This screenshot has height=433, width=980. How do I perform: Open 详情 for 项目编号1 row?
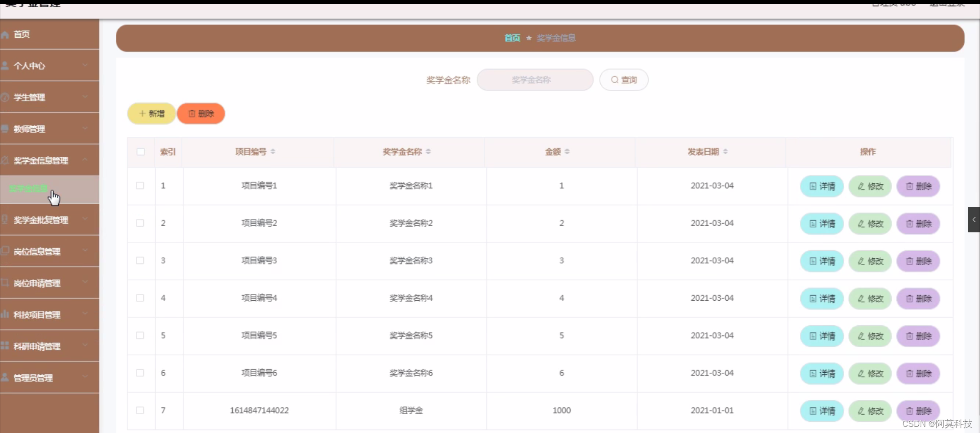(822, 186)
